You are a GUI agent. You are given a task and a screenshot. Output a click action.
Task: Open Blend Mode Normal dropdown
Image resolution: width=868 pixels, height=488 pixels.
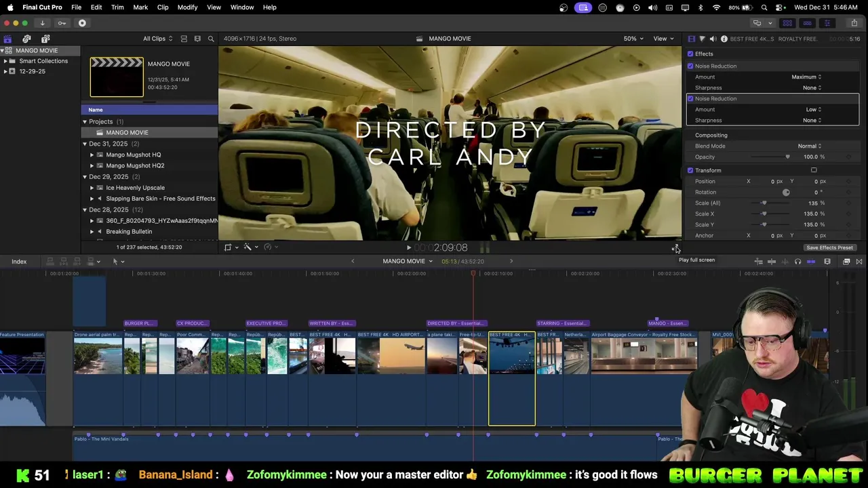point(810,146)
